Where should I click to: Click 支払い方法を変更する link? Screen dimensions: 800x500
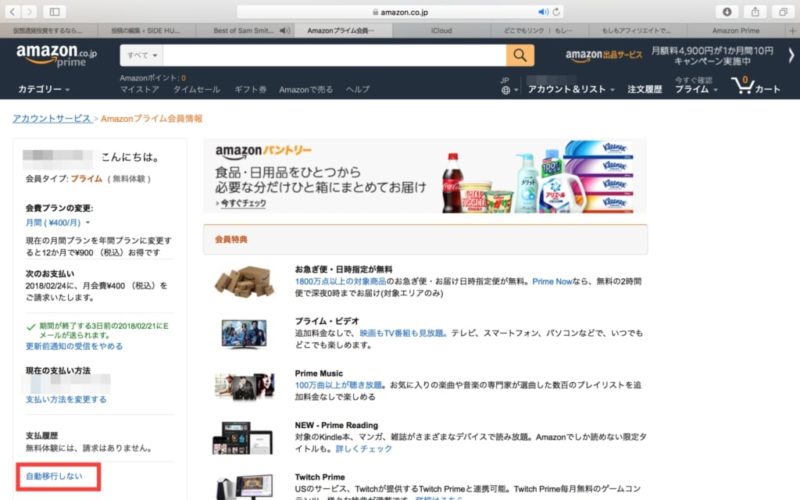click(x=66, y=399)
